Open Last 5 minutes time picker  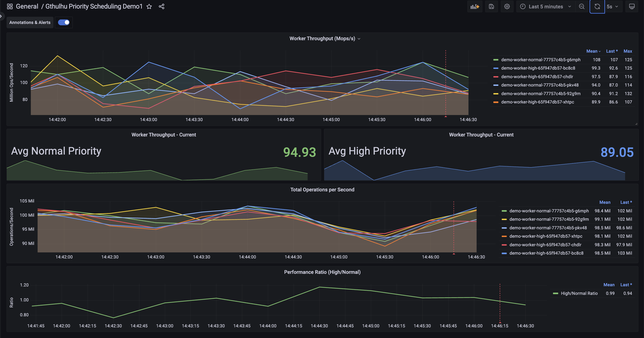(x=546, y=7)
